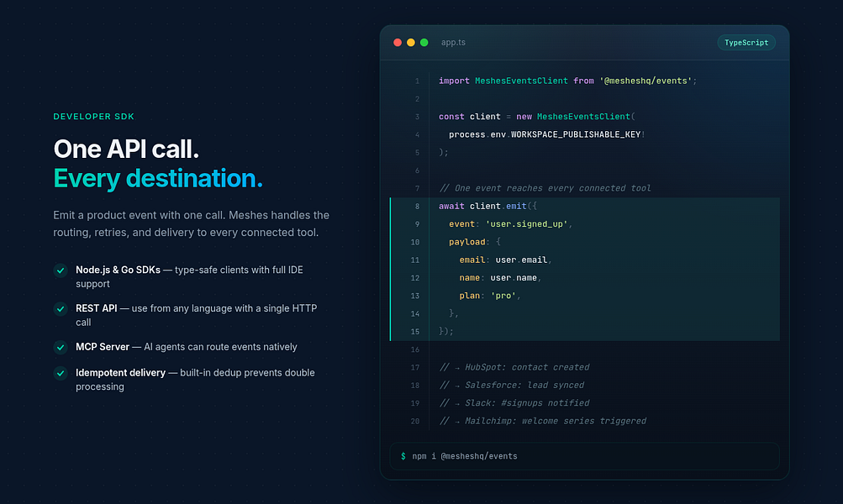Click the payload: { code line
The width and height of the screenshot is (843, 504).
(475, 242)
